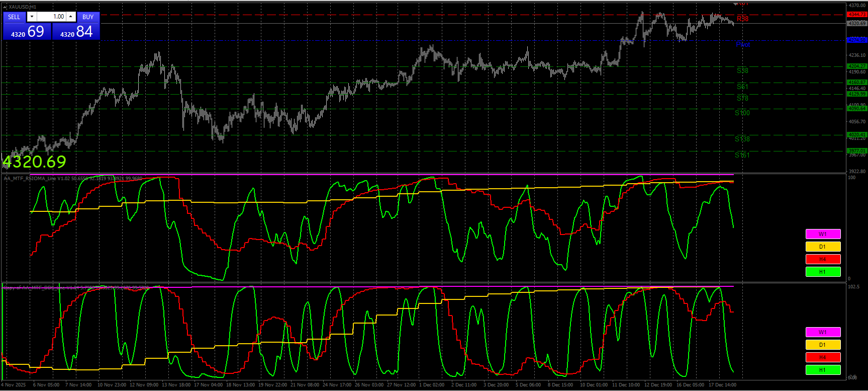Toggle H4 line in RSIOMA indicator panel
This screenshot has width=868, height=391.
coord(823,259)
